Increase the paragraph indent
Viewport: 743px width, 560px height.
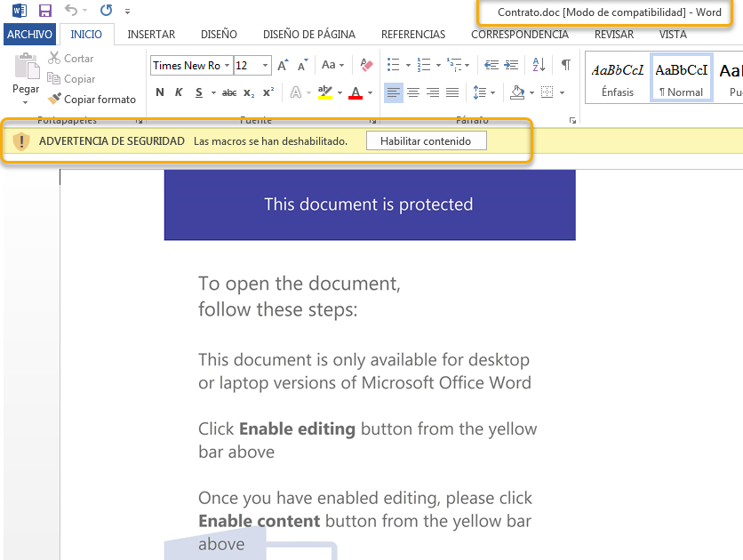[511, 64]
